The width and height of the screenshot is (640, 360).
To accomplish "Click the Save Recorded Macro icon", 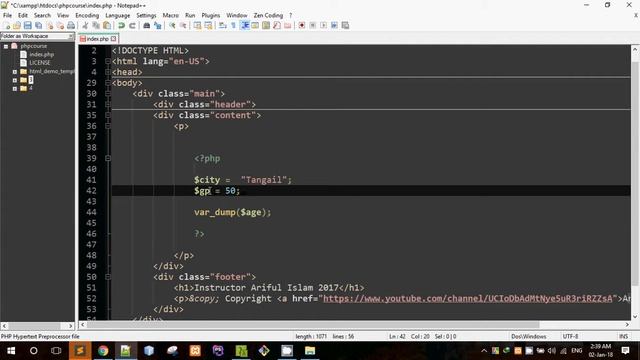I will point(345,25).
